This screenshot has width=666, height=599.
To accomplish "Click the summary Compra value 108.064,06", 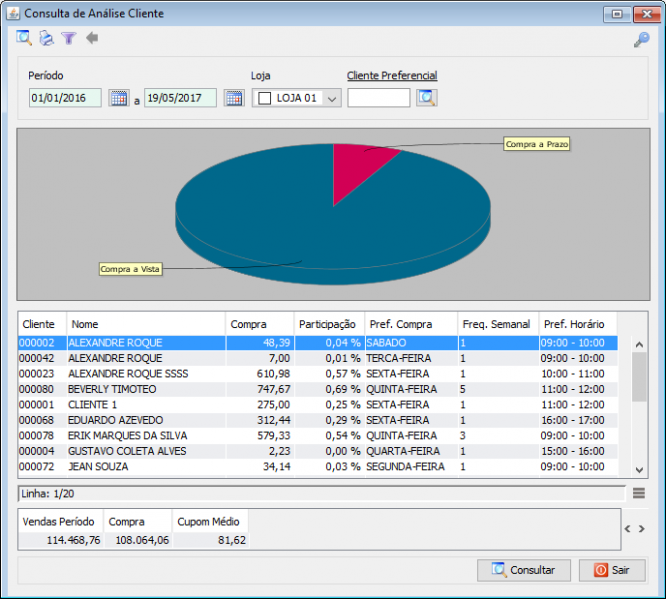I will pyautogui.click(x=138, y=540).
